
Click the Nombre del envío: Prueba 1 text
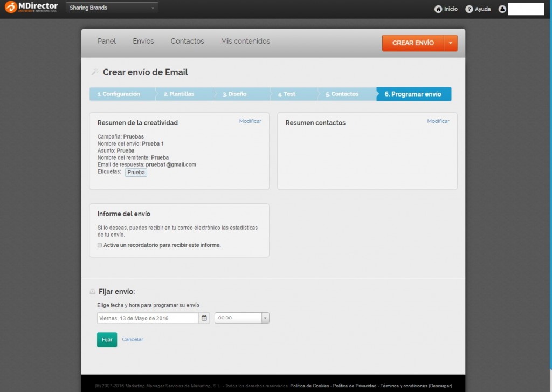130,144
